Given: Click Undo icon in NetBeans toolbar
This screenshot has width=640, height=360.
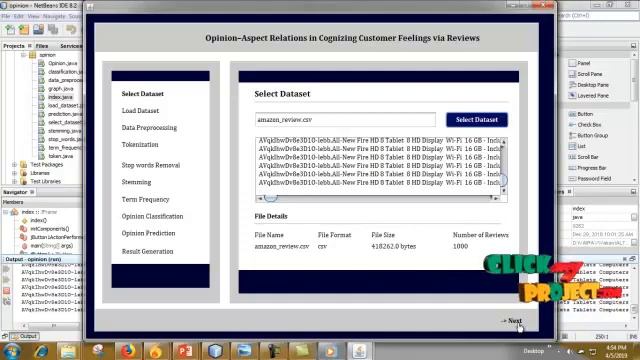Looking at the screenshot, I should coord(71,29).
